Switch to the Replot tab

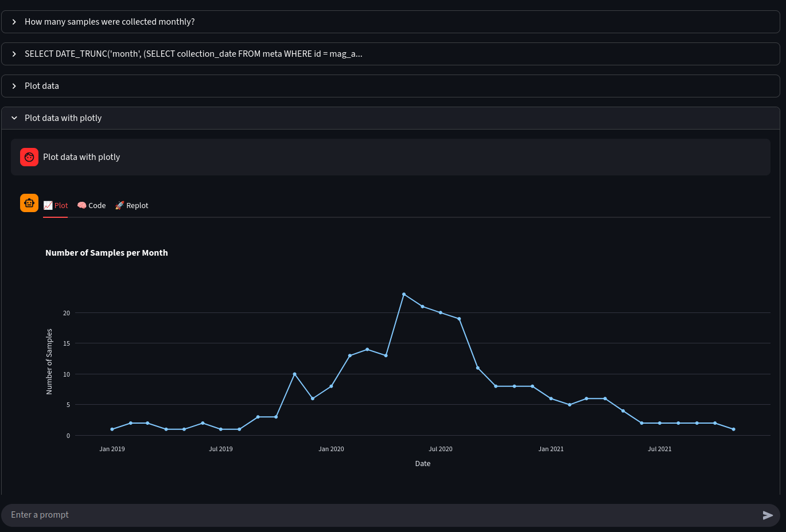point(137,205)
